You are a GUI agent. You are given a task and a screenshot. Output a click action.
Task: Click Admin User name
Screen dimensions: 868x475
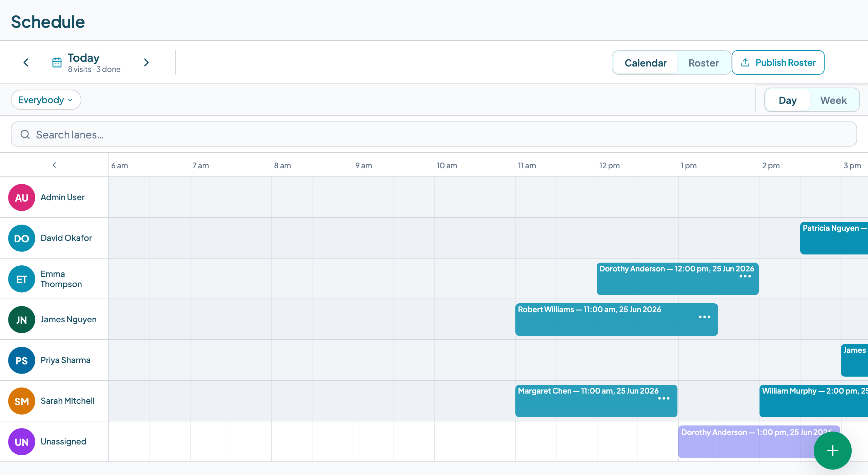point(63,197)
